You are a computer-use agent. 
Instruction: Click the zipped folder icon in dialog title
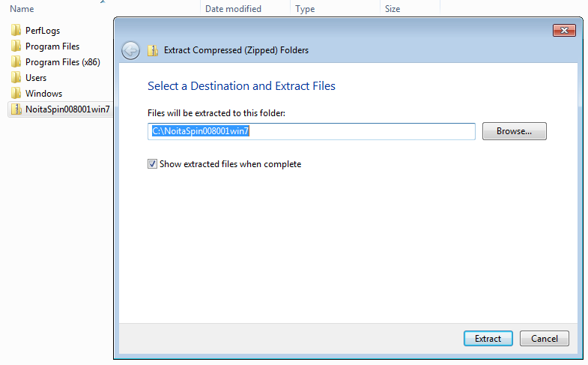[x=153, y=50]
